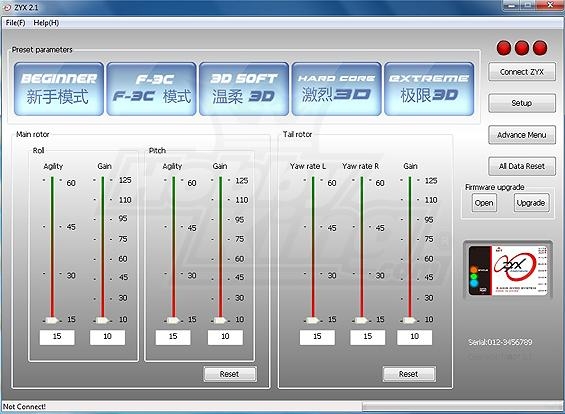Focus the Roll Gain value field
565x414 pixels.
point(107,337)
